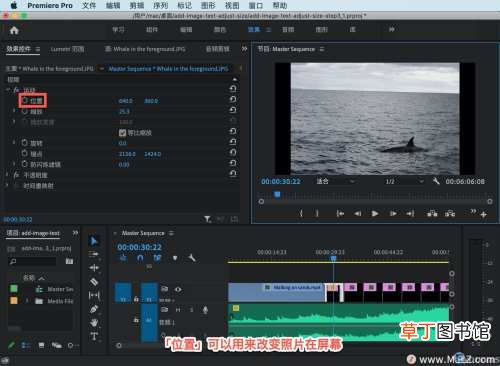Open the zoom level Fit dropdown
This screenshot has width=500, height=366.
click(x=335, y=181)
